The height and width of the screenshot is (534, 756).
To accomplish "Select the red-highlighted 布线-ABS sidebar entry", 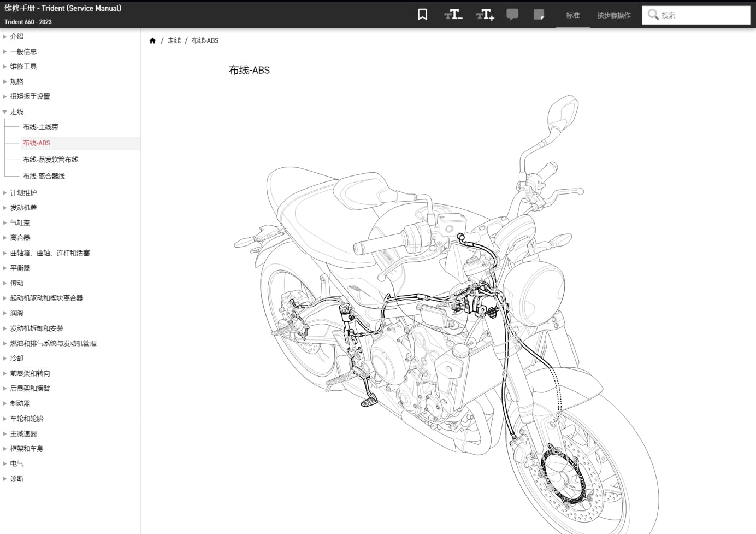I will pyautogui.click(x=36, y=143).
